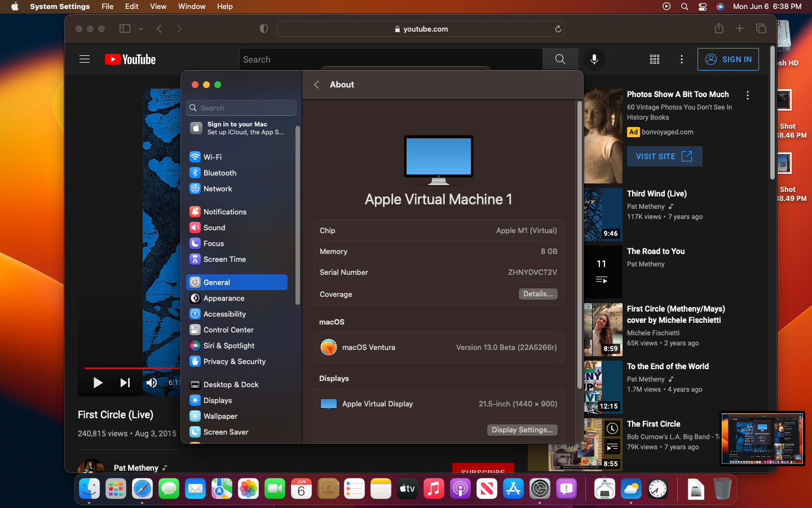Go back from the About page
Image resolution: width=812 pixels, height=508 pixels.
tap(316, 85)
